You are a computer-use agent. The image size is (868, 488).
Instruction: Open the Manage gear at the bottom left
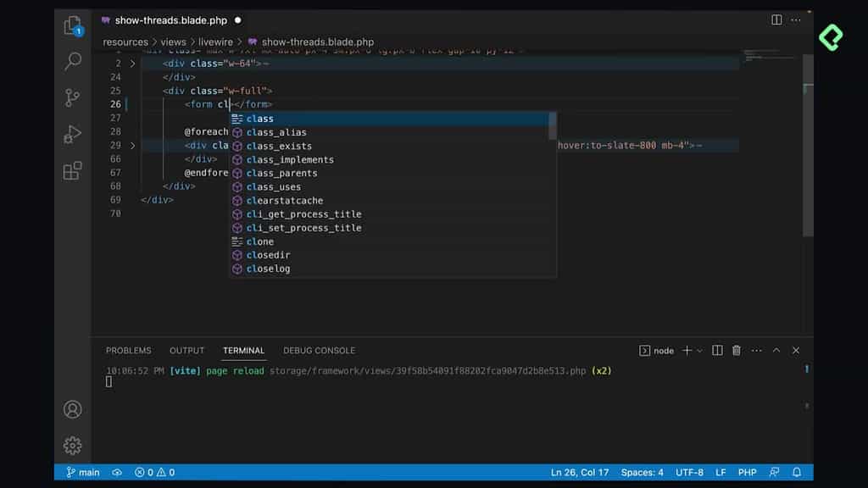tap(72, 445)
